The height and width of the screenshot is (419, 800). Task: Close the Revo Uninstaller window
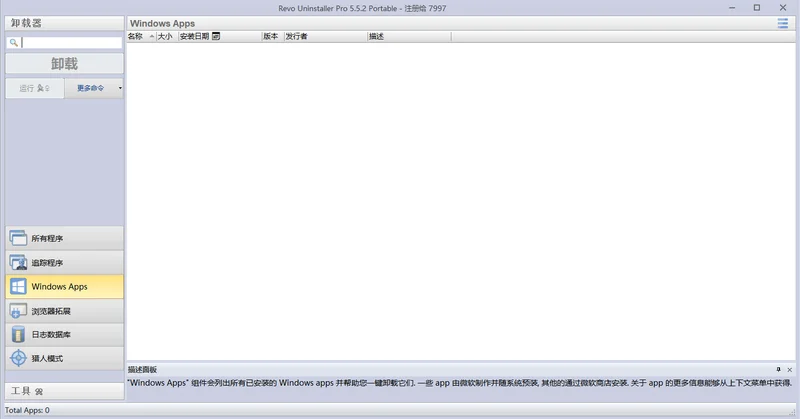tap(783, 8)
